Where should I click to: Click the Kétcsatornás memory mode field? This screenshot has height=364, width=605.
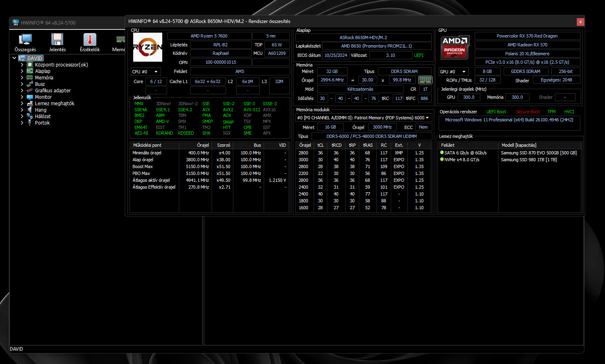pyautogui.click(x=360, y=89)
